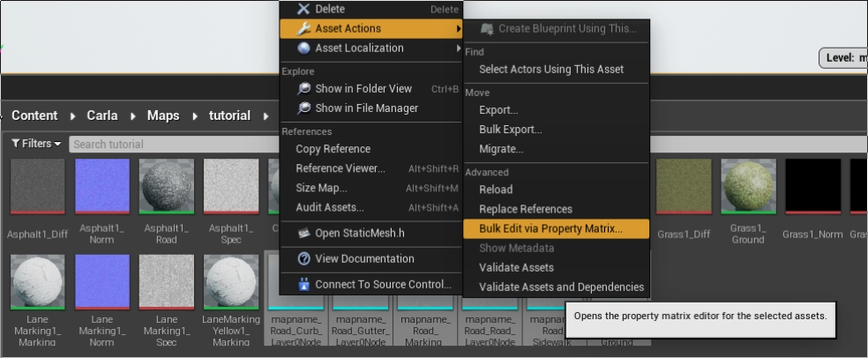Click the Show in Folder View magnifier icon
Viewport: 868px width, 358px height.
click(x=303, y=88)
